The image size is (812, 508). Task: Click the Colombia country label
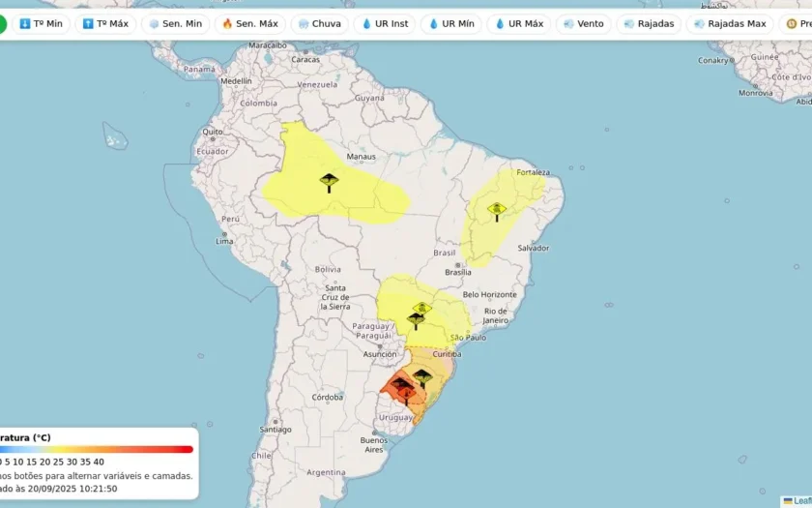(x=258, y=104)
